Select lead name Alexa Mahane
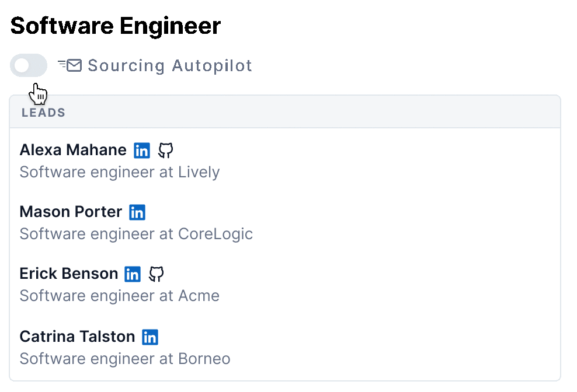577x392 pixels. click(x=73, y=150)
